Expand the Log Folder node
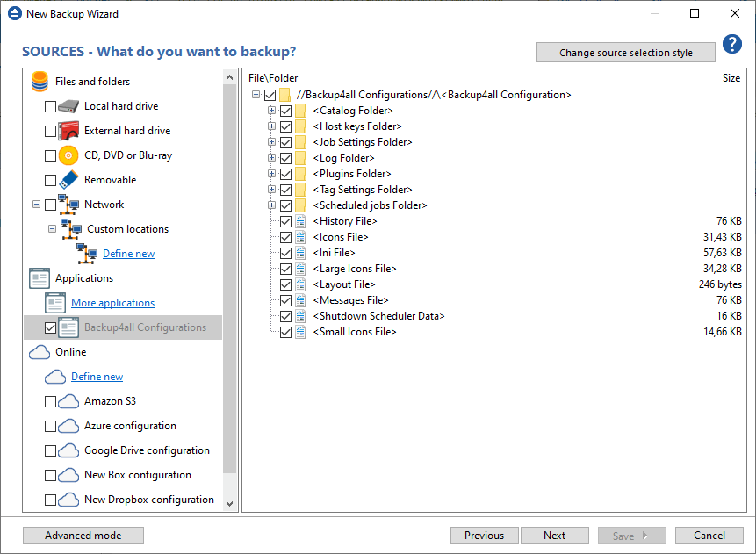Viewport: 756px width, 554px height. [272, 158]
